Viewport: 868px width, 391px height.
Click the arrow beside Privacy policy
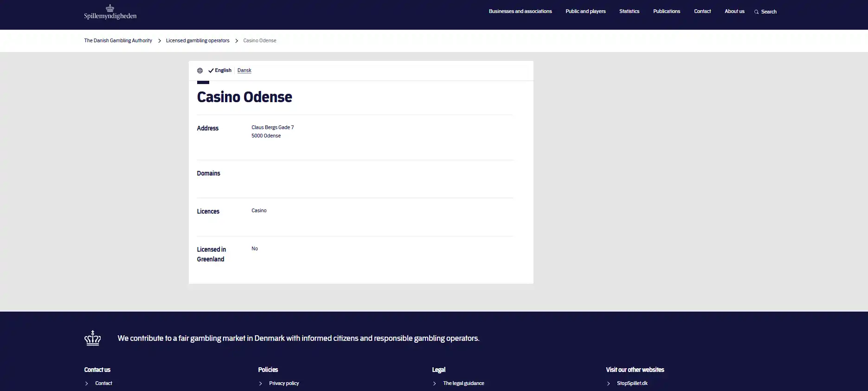261,384
